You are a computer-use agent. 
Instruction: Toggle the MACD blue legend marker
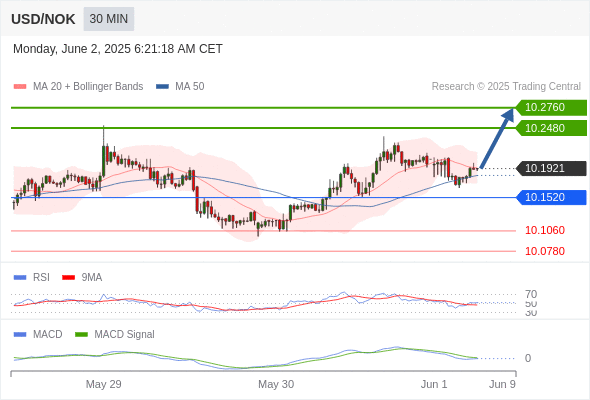click(x=20, y=335)
